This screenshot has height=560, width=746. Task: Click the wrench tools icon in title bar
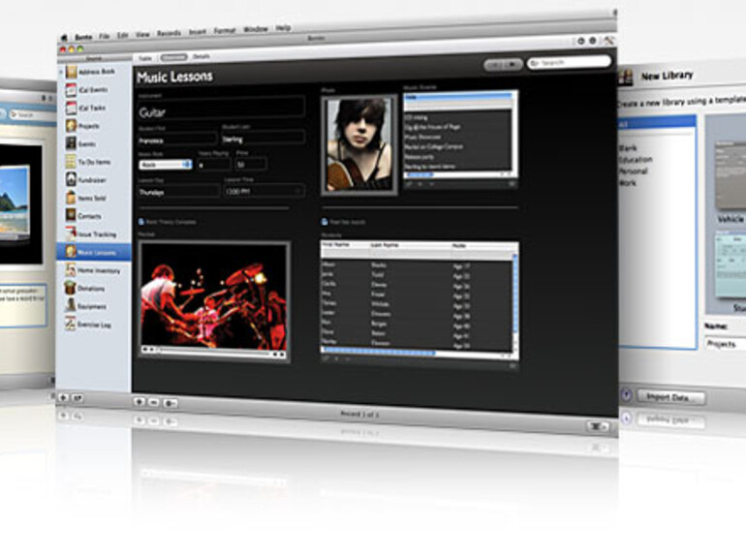click(608, 41)
